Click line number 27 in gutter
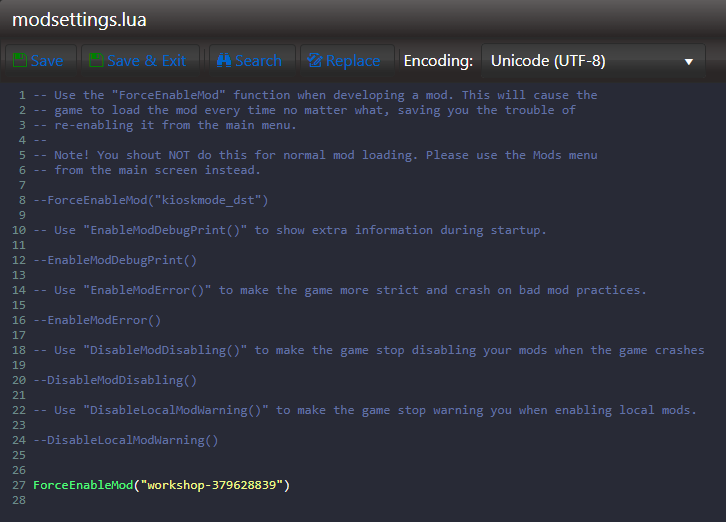Image resolution: width=726 pixels, height=522 pixels. coord(19,485)
